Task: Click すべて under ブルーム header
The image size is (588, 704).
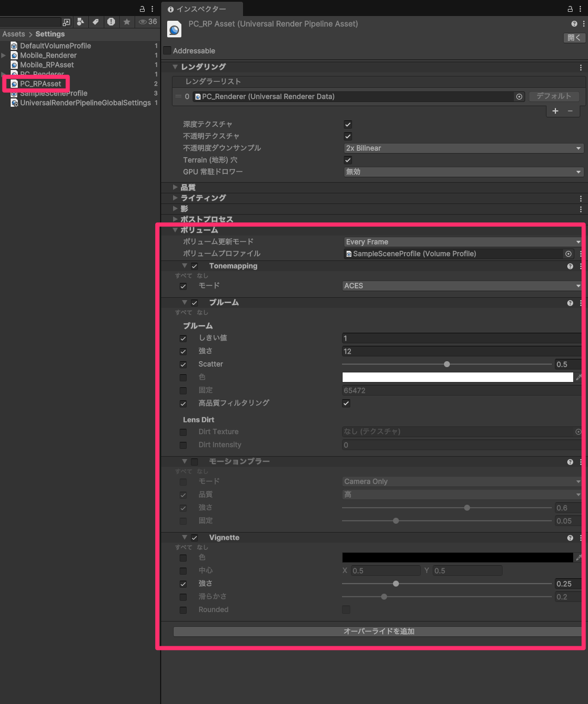Action: pos(184,313)
